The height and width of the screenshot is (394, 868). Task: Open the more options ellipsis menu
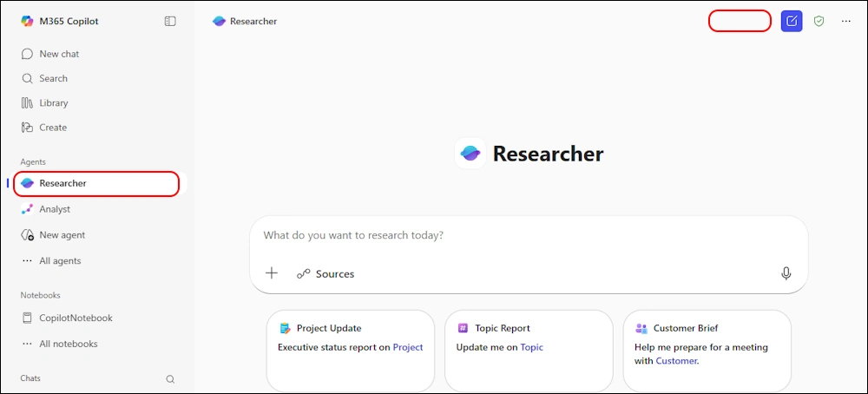click(846, 21)
